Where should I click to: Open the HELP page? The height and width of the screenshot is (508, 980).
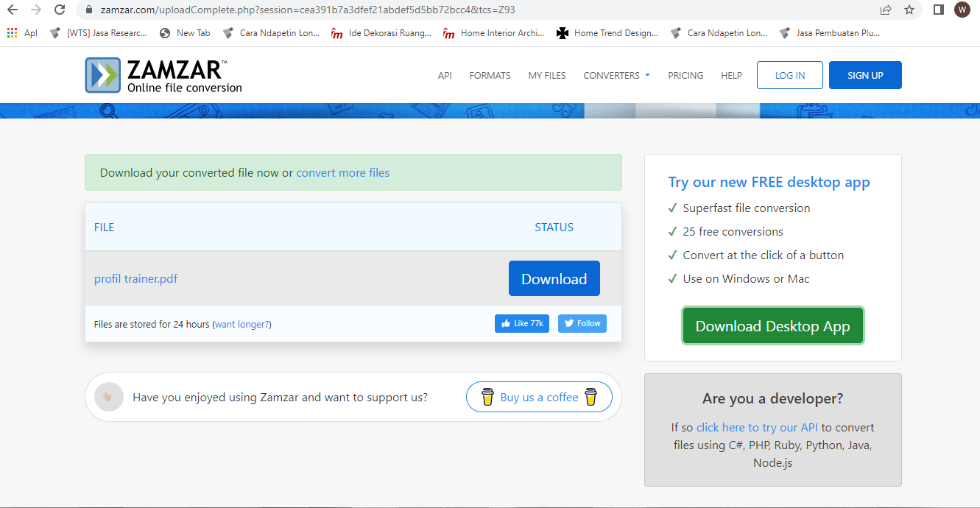click(x=731, y=76)
